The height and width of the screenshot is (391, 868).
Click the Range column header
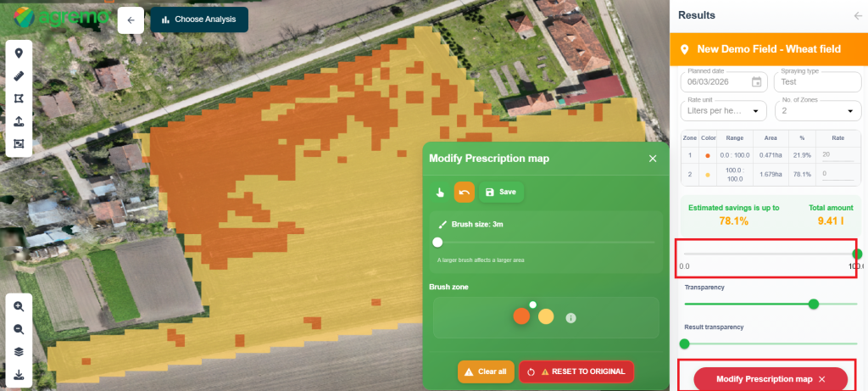coord(735,138)
